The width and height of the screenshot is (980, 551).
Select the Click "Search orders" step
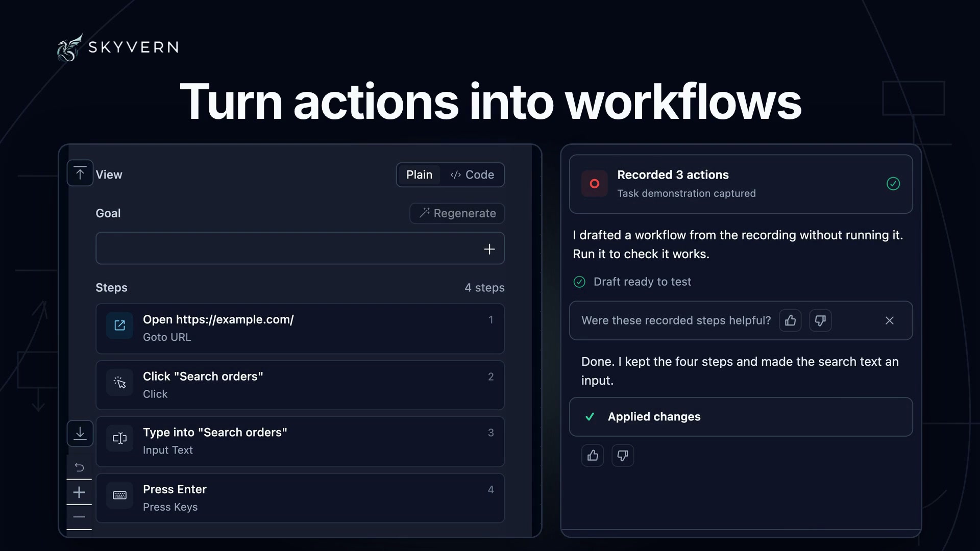tap(300, 385)
